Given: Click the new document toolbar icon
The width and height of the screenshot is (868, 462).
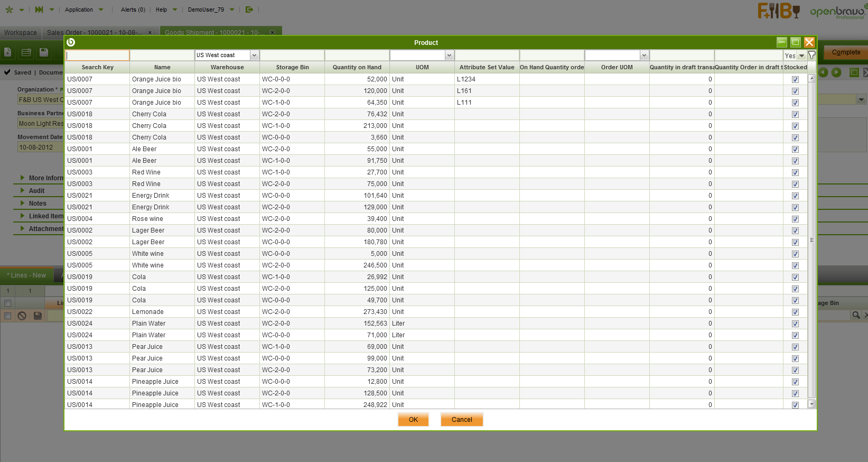Looking at the screenshot, I should pyautogui.click(x=8, y=52).
